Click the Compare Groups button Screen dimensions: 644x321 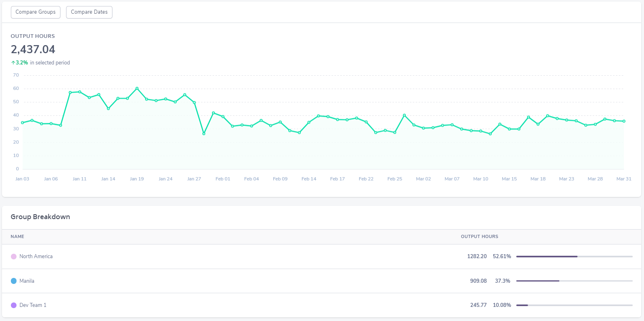click(35, 12)
